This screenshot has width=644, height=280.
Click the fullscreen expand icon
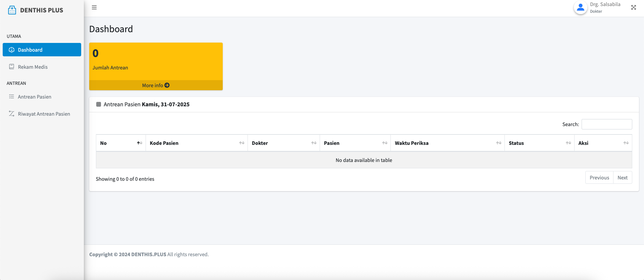coord(633,7)
